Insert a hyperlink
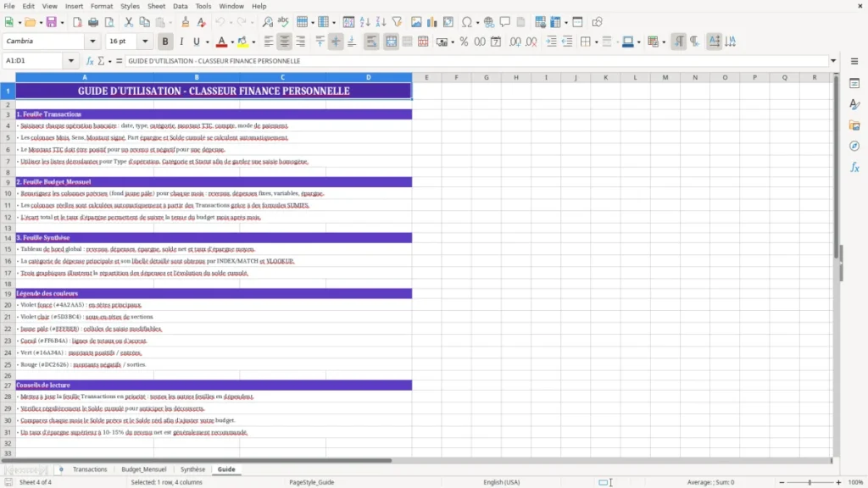The width and height of the screenshot is (868, 488). (489, 22)
